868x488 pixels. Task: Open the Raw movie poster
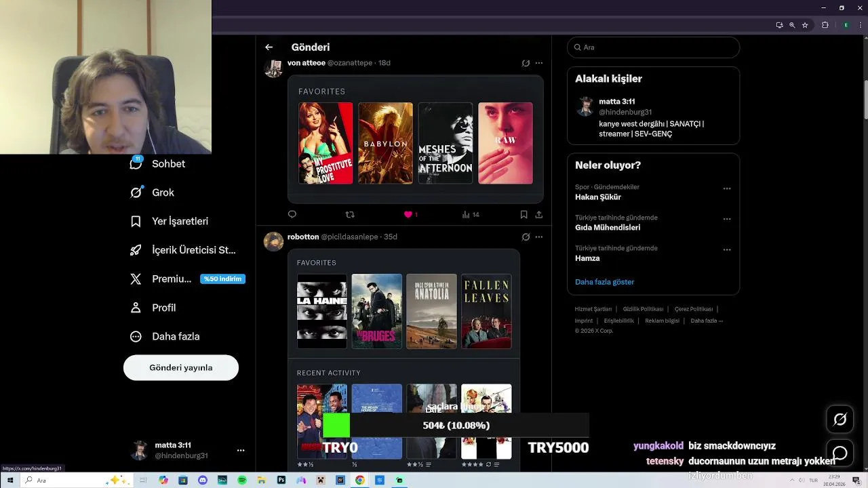pyautogui.click(x=505, y=143)
